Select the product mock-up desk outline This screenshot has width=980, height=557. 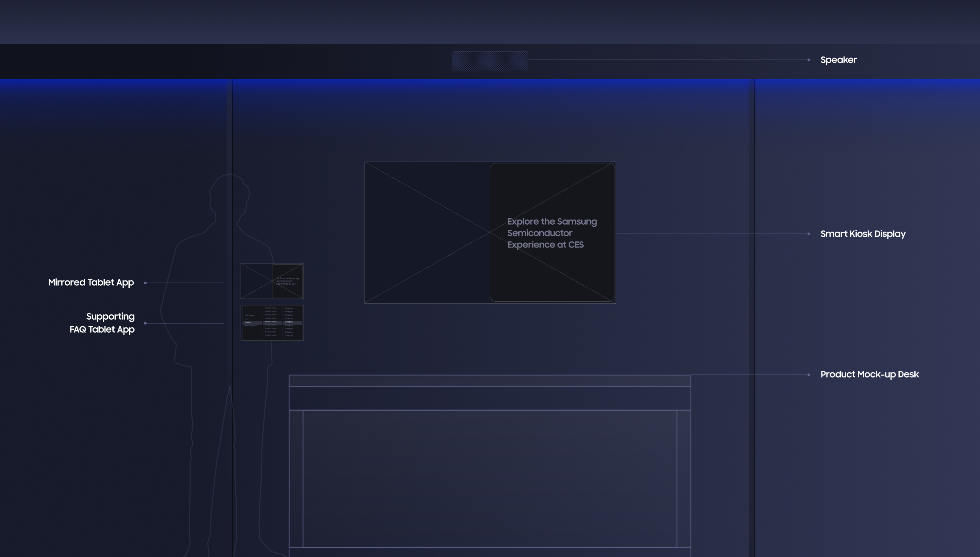(x=490, y=466)
